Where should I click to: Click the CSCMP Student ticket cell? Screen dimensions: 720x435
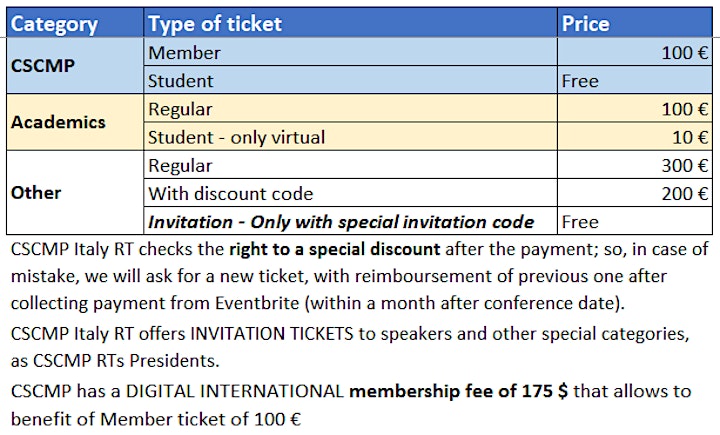[x=350, y=80]
